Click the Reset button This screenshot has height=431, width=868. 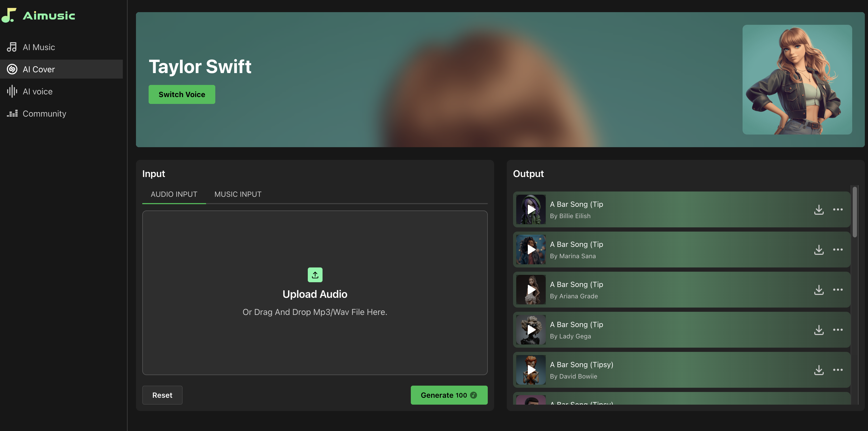(162, 395)
